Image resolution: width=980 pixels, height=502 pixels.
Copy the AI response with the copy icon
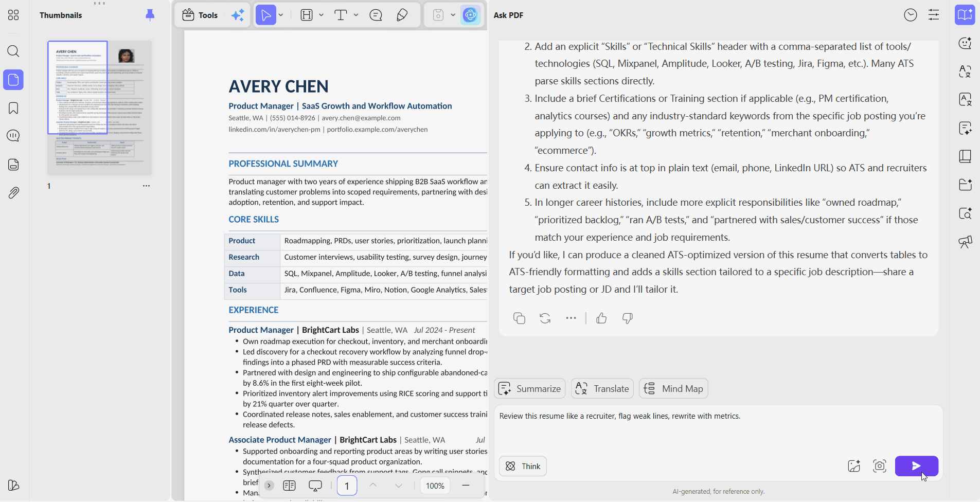(x=519, y=318)
